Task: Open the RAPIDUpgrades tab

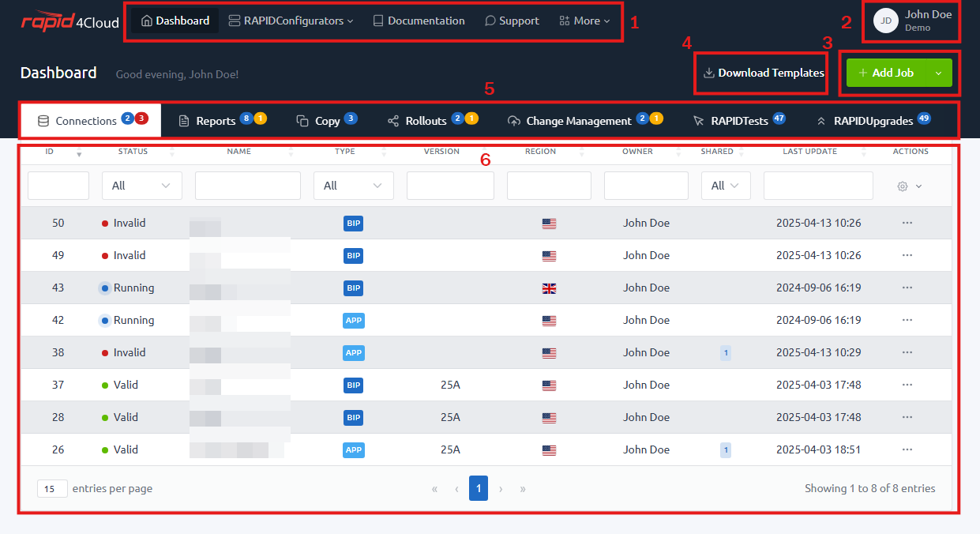Action: [x=873, y=121]
